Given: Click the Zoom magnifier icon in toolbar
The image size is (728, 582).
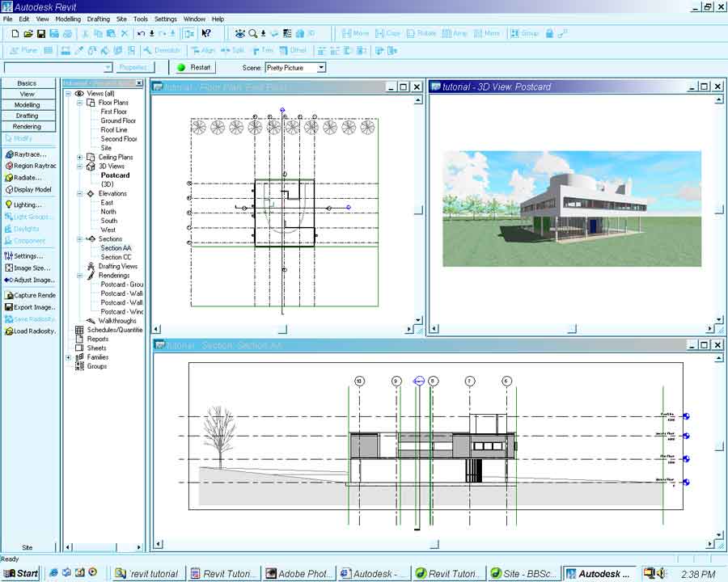Looking at the screenshot, I should pyautogui.click(x=252, y=33).
